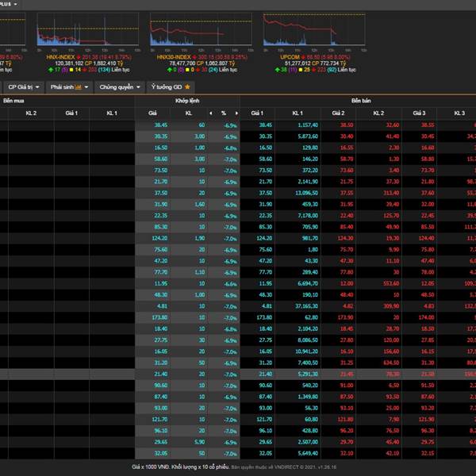Select Giá 2 cell 38.50
The height and width of the screenshot is (476, 476).
tap(347, 125)
